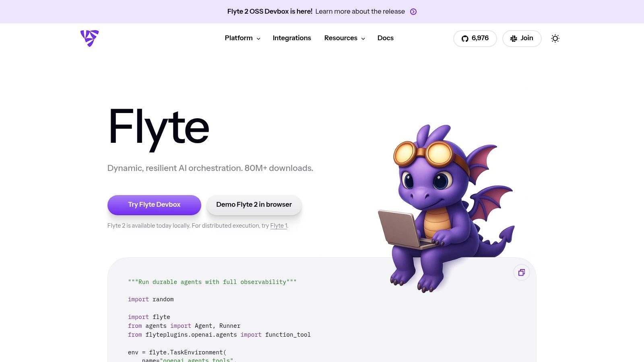Click the 'function_tool' import line
This screenshot has width=644, height=362.
coord(219,335)
